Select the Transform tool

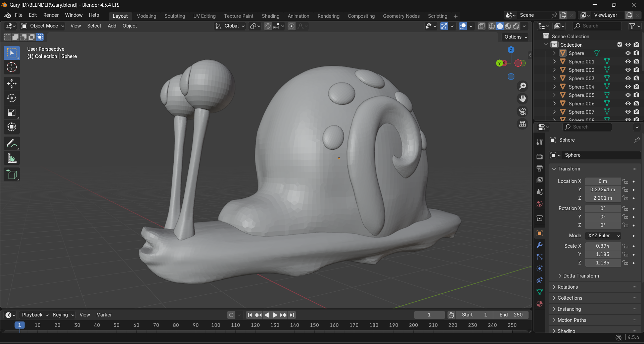[x=12, y=127]
